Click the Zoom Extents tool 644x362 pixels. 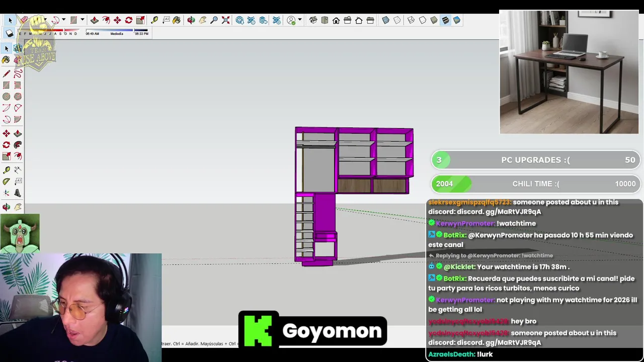click(226, 20)
